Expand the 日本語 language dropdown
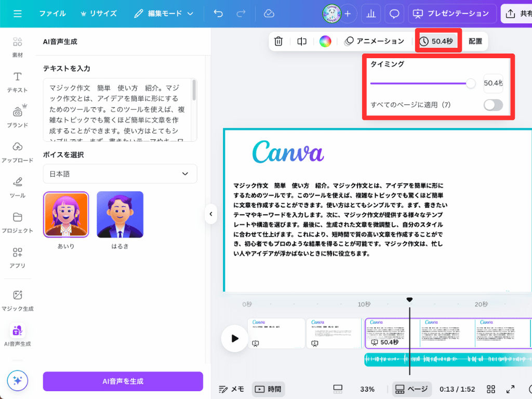This screenshot has height=399, width=532. (x=120, y=174)
